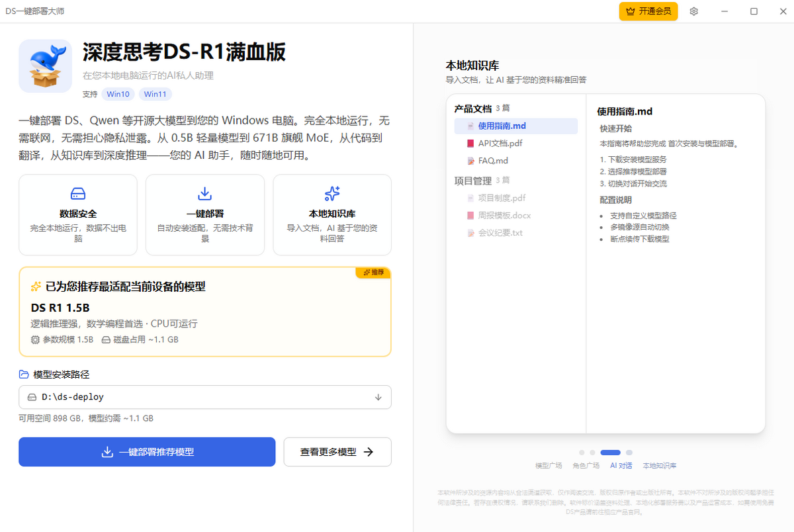
Task: Click the 推荐 badge on model card
Action: [373, 272]
